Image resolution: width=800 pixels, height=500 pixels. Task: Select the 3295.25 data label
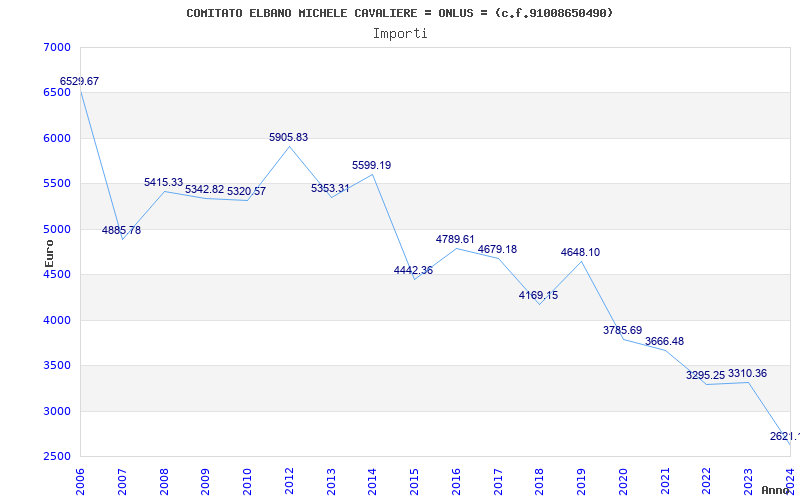point(706,375)
